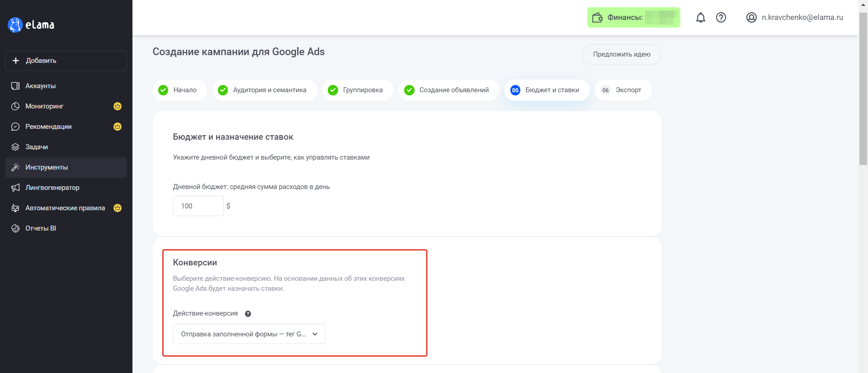Click the crown badge next to Рекомендации
Screen dimensions: 868x373
coord(118,127)
